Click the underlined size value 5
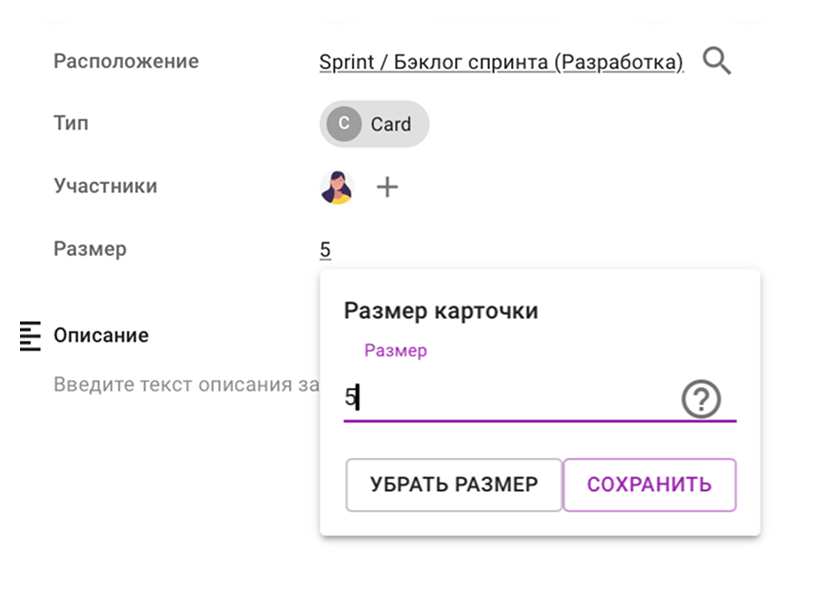Viewport: 824px width, 594px height. click(325, 250)
